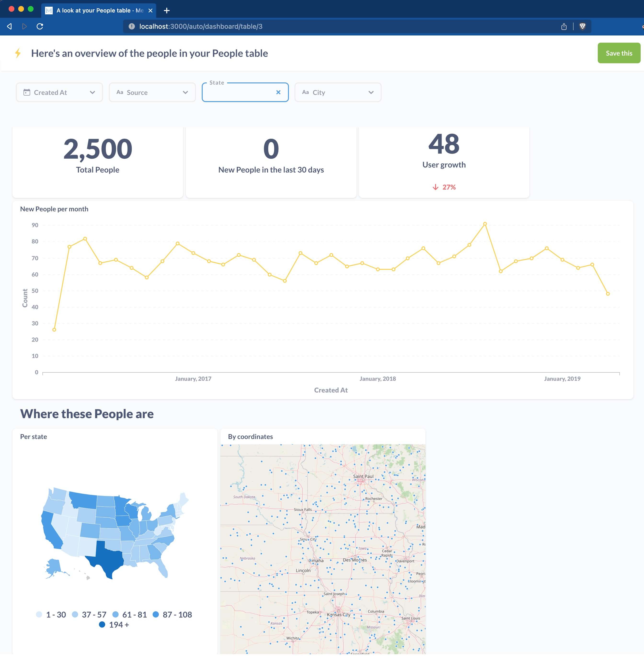Screen dimensions: 644x670
Task: Reload the page with refresh icon
Action: [40, 26]
